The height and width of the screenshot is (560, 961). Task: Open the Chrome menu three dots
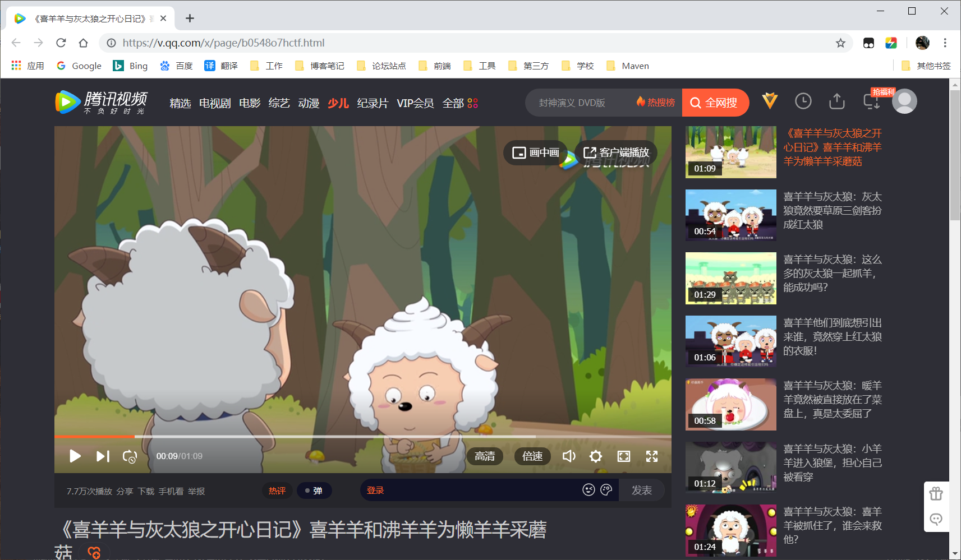coord(945,43)
